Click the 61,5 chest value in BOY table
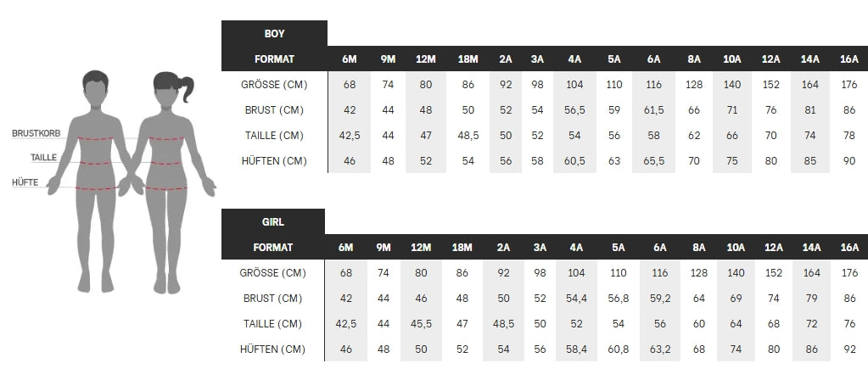The width and height of the screenshot is (868, 380). pos(653,110)
